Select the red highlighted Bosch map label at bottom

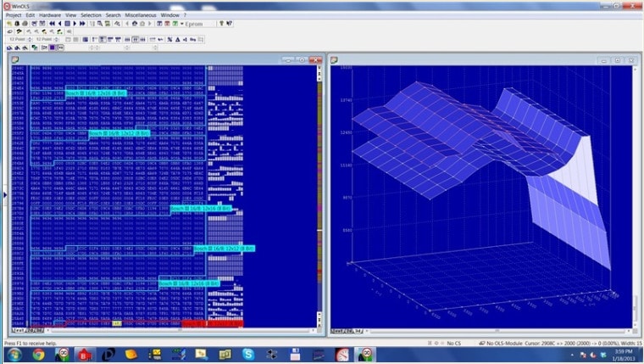coord(213,324)
